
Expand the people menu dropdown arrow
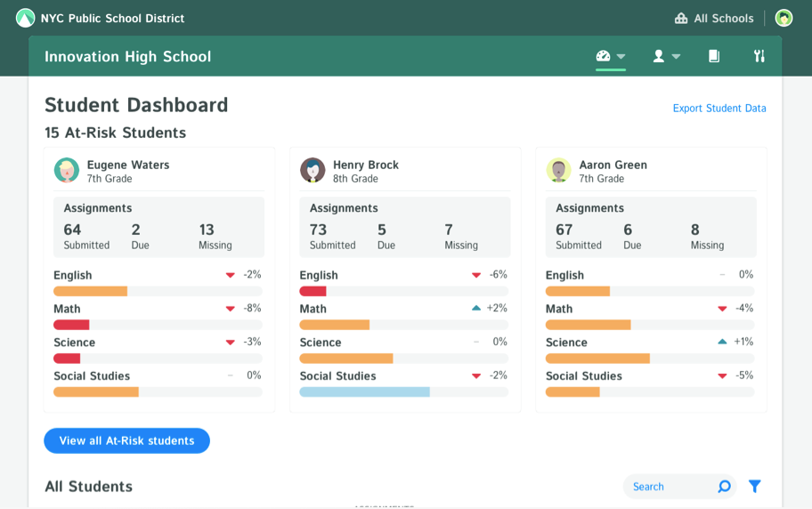676,56
